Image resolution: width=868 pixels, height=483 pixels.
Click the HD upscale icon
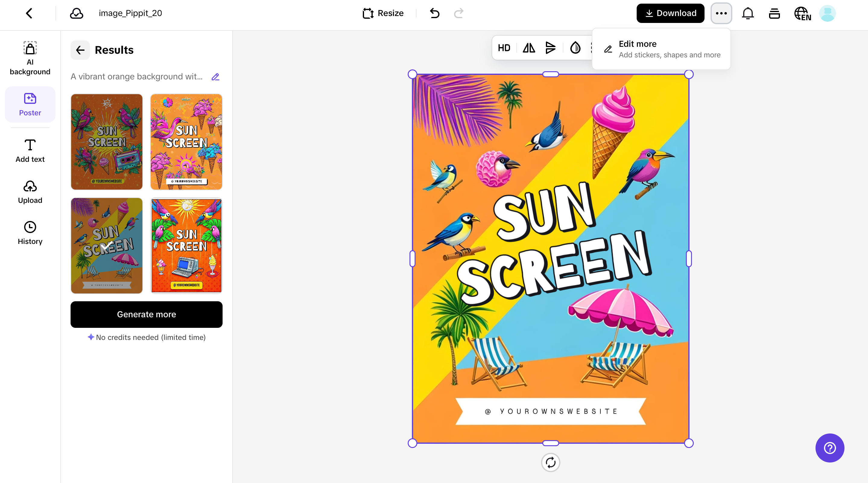(x=504, y=48)
